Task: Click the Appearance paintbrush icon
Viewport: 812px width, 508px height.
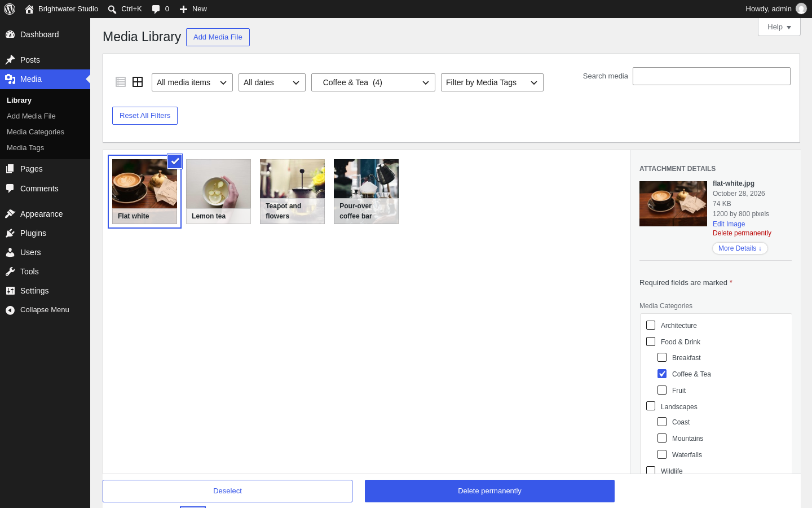Action: pyautogui.click(x=10, y=214)
